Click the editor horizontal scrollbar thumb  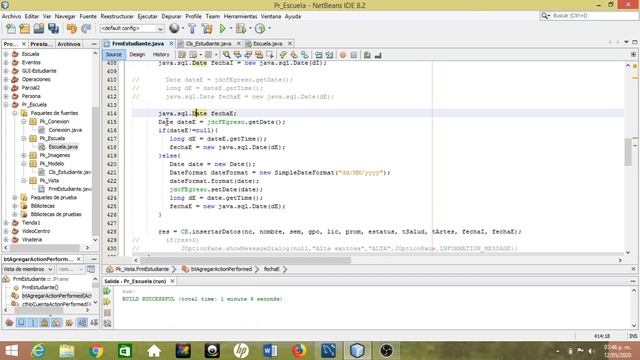pyautogui.click(x=245, y=260)
